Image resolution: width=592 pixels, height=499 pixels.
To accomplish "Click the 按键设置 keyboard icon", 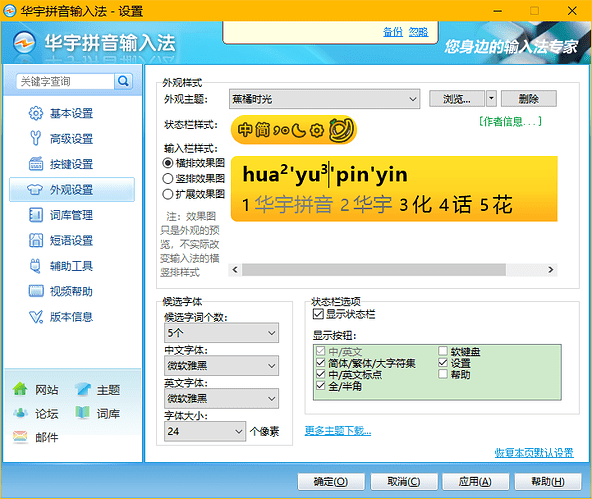I will (x=36, y=164).
